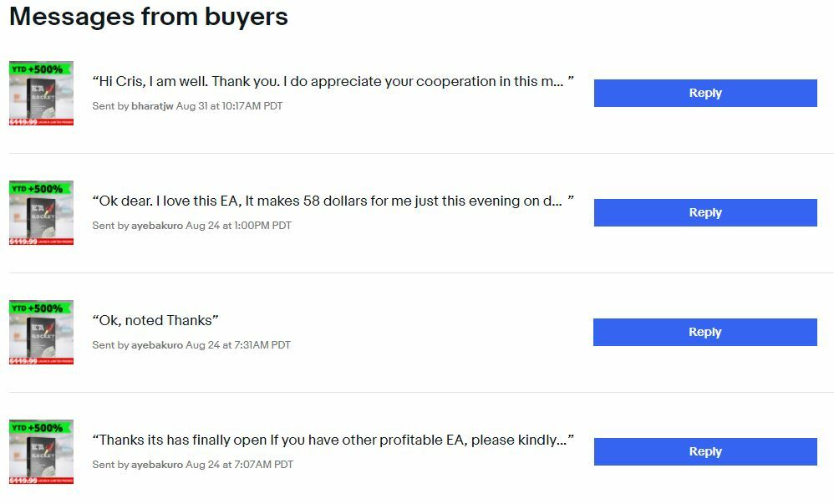834x504 pixels.
Task: Open EA Rocket thumbnail beside bharatjw's message
Action: point(42,93)
